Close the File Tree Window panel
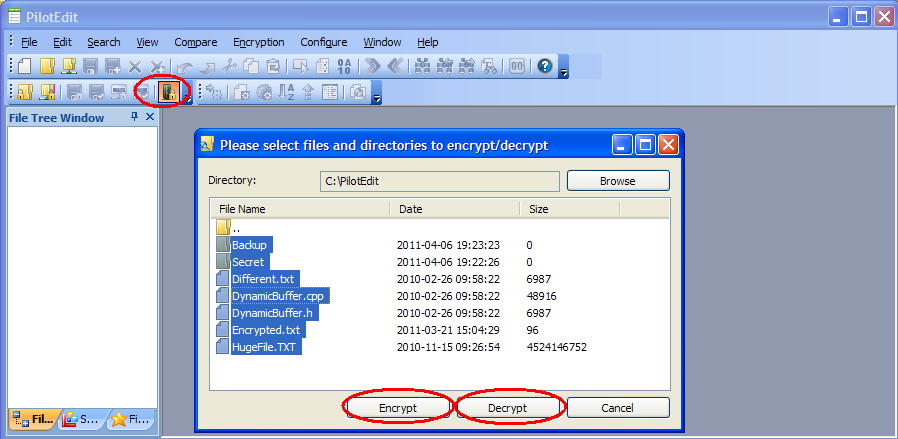This screenshot has height=439, width=898. click(x=150, y=117)
